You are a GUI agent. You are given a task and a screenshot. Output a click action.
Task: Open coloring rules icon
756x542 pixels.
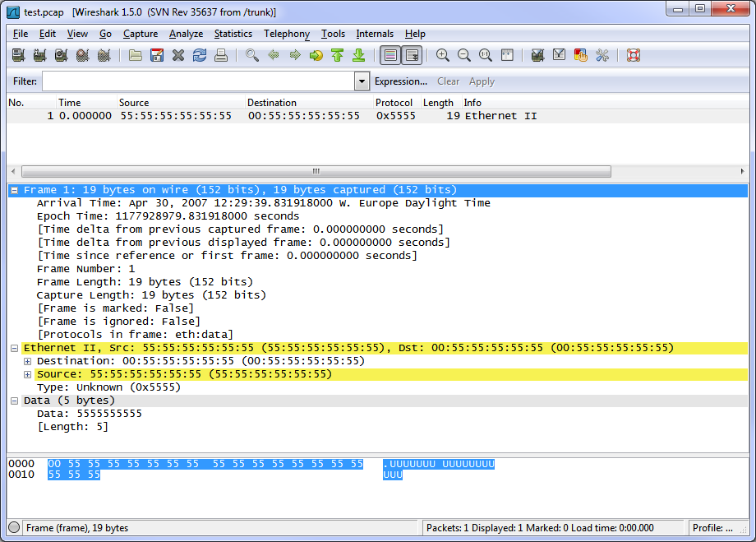(580, 55)
